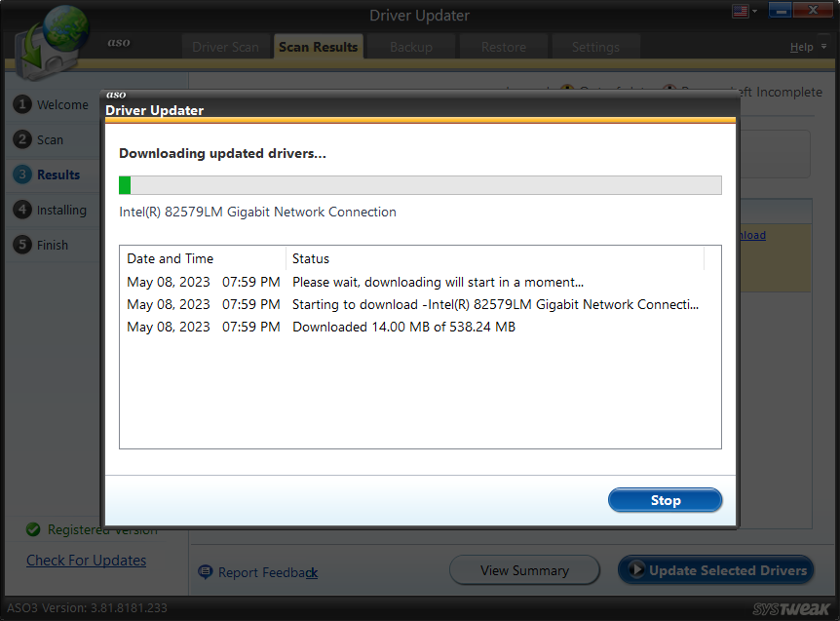
Task: Open the Settings tab
Action: click(x=595, y=45)
